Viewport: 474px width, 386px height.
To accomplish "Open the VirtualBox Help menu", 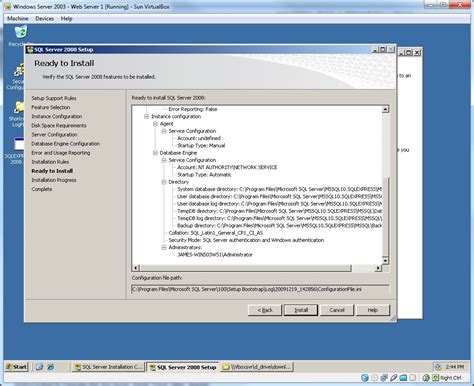I will point(66,19).
